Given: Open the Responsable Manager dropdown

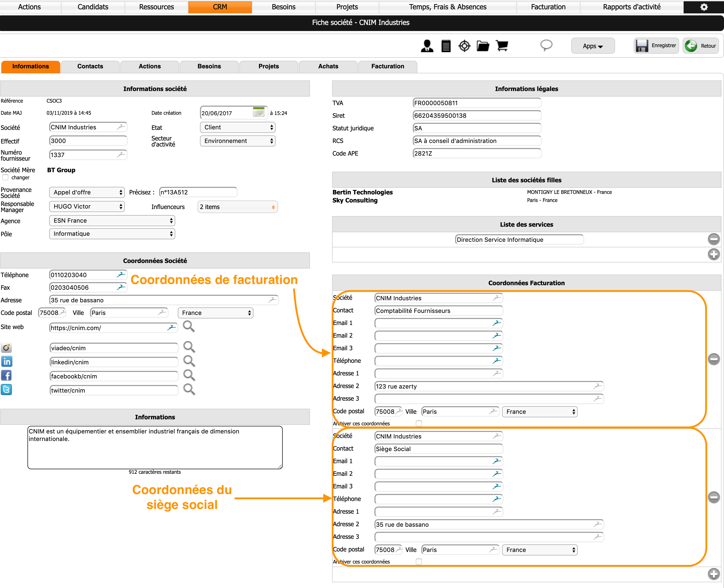Looking at the screenshot, I should coord(87,207).
